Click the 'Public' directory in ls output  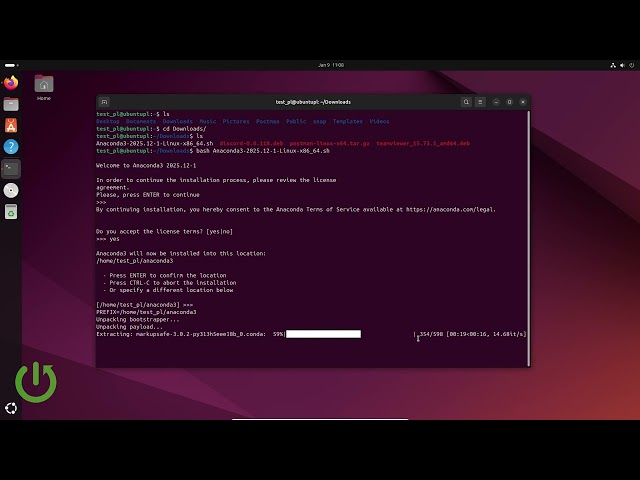(x=296, y=121)
